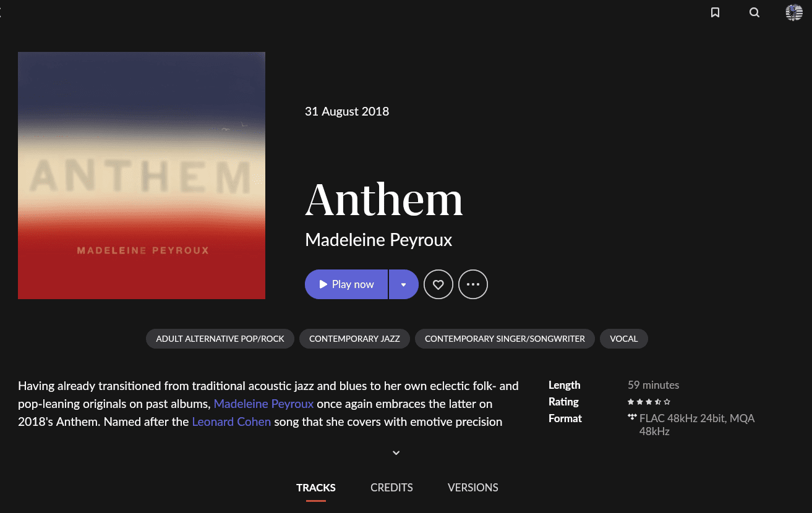Screen dimensions: 812x513
Task: Open the Madeleine Peyroux link in the description
Action: point(264,404)
